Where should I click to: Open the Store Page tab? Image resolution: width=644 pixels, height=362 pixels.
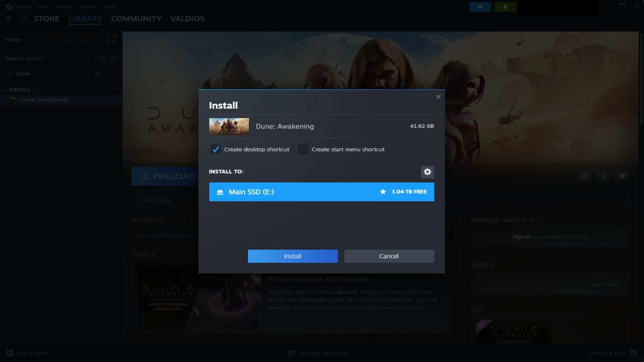156,200
